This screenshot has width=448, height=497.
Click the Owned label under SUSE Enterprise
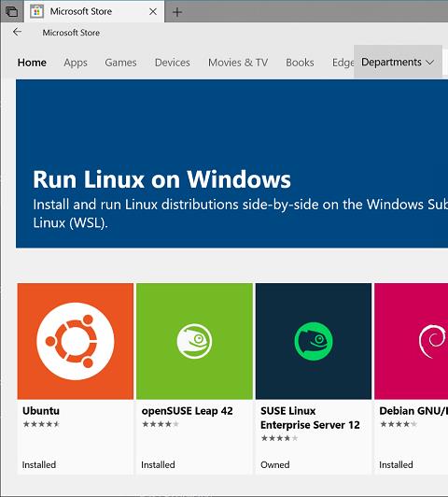pos(274,464)
